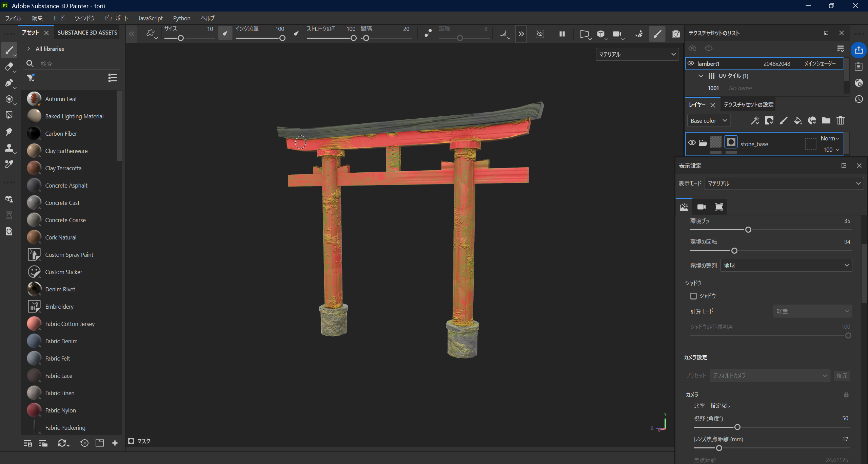Select the Clone stamp tool
Screen dimensions: 868x464
click(9, 148)
